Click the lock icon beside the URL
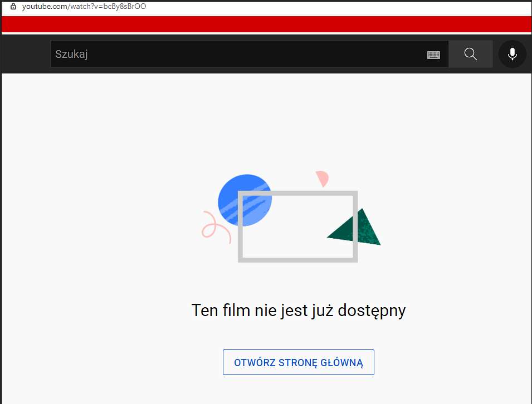The image size is (532, 404). (x=13, y=7)
